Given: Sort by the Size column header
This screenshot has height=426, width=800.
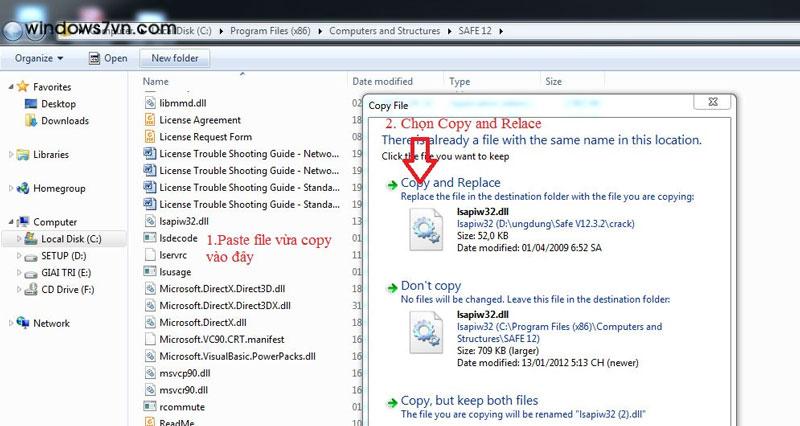Looking at the screenshot, I should pyautogui.click(x=553, y=81).
